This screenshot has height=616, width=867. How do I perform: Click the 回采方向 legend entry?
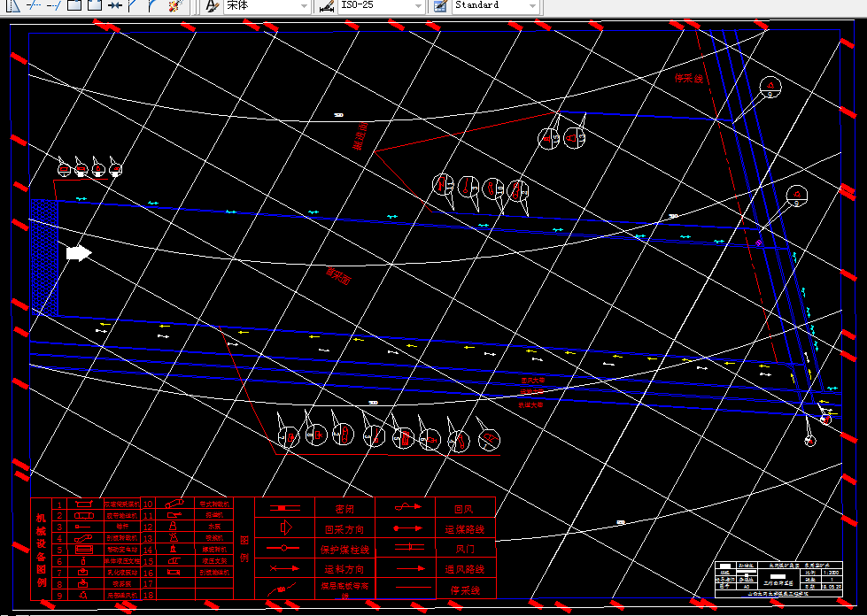tap(344, 529)
